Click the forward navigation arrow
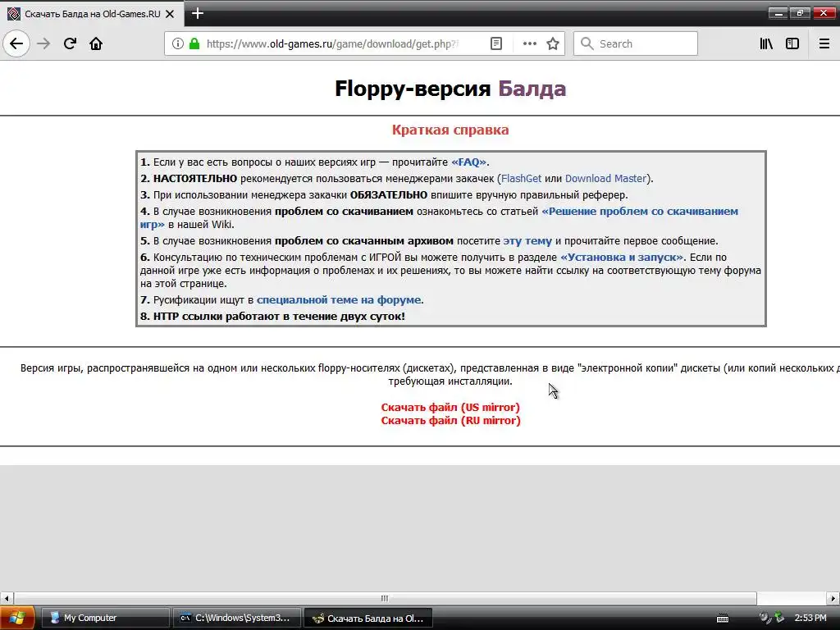Screen dimensions: 840x630 click(x=43, y=43)
